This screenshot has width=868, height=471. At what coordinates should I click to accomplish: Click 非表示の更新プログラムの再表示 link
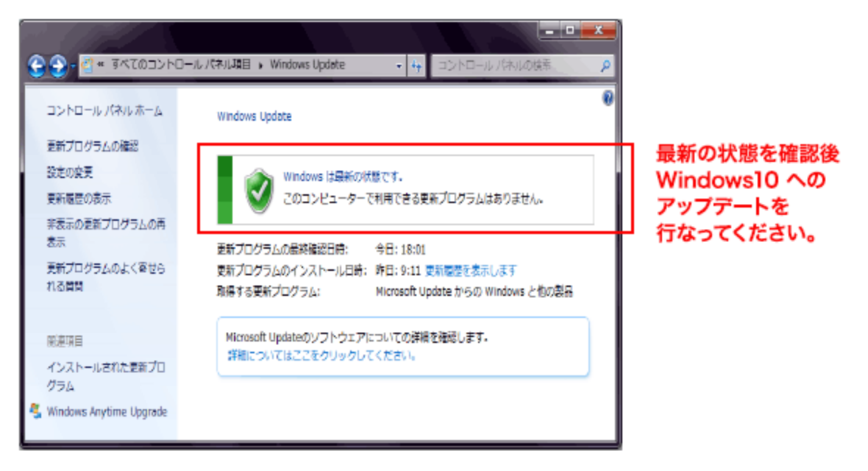tap(106, 233)
